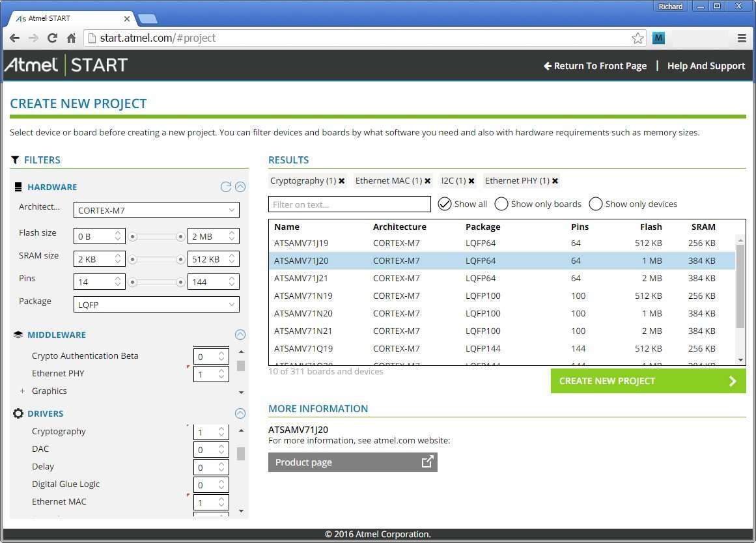
Task: Click the browser back arrow
Action: [14, 38]
